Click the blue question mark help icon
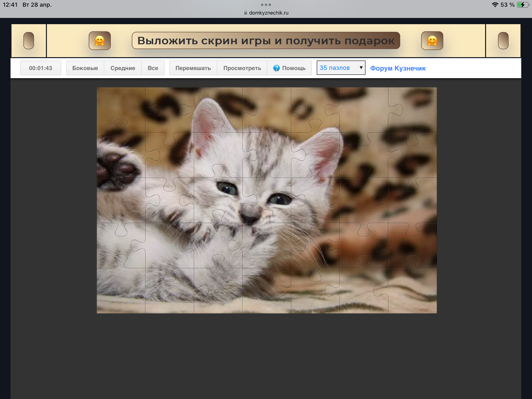Image resolution: width=532 pixels, height=399 pixels. pyautogui.click(x=276, y=68)
